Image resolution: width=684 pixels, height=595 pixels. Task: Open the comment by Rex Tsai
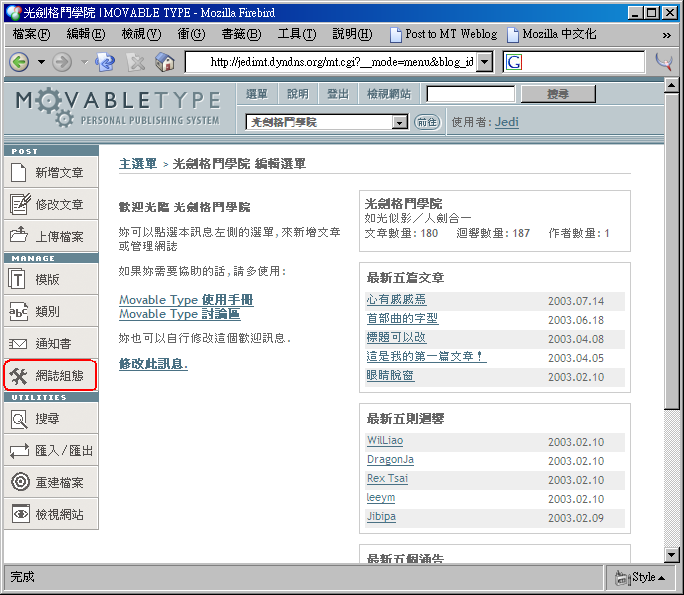pyautogui.click(x=387, y=479)
